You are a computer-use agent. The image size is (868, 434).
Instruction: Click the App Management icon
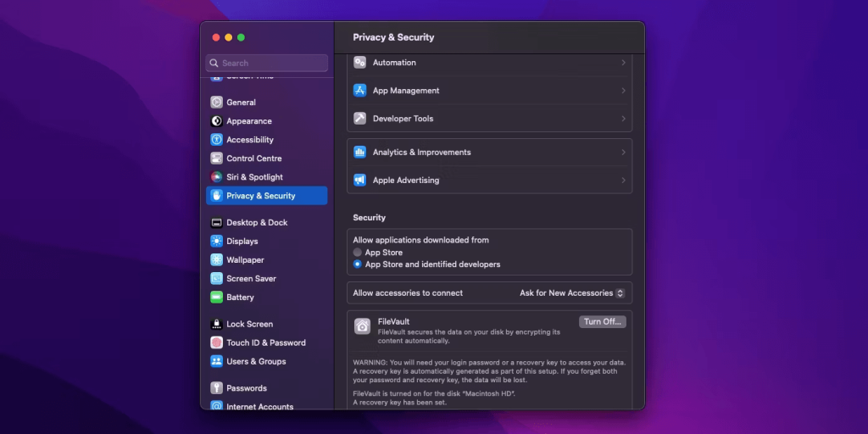pos(359,90)
